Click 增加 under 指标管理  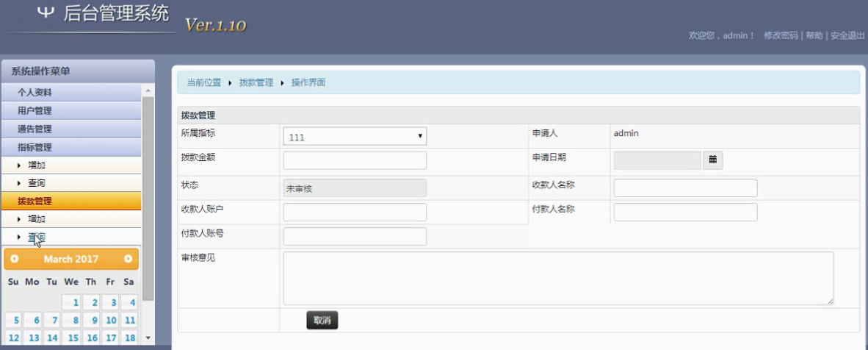point(37,165)
